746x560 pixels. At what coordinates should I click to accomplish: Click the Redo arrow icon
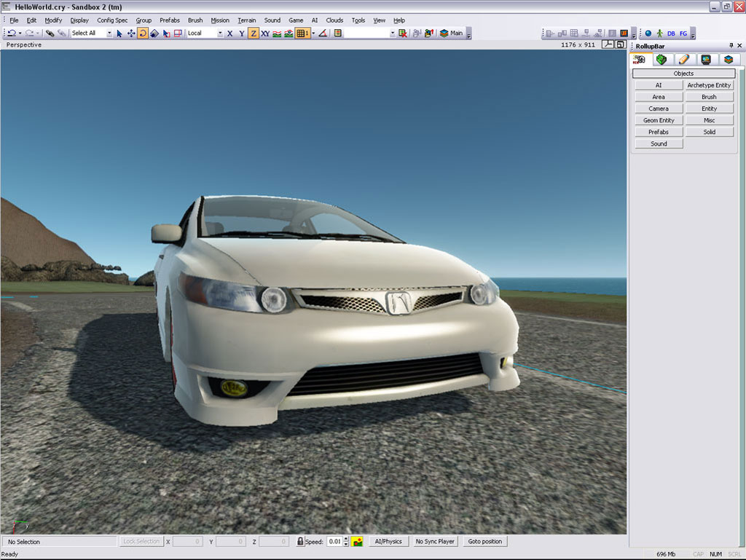click(x=29, y=33)
